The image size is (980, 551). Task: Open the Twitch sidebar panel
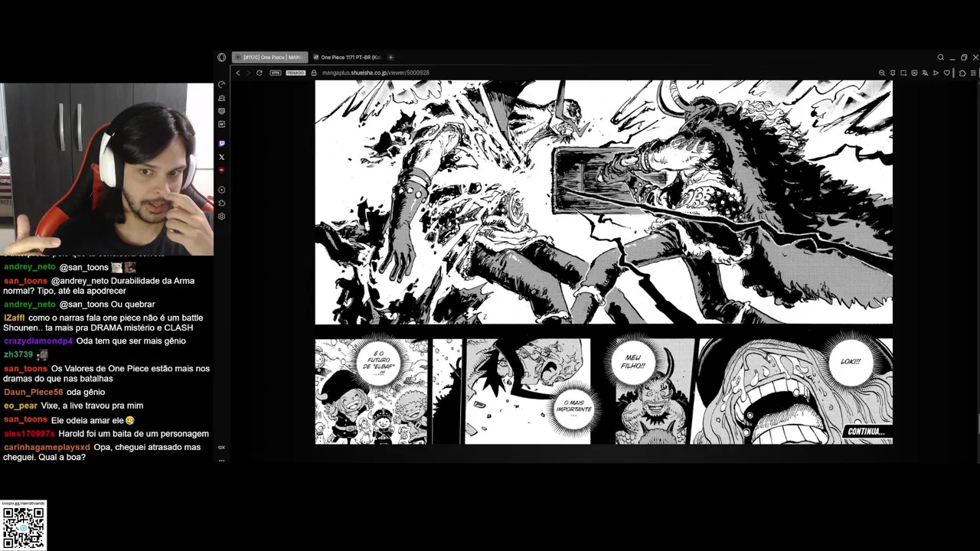pyautogui.click(x=222, y=144)
